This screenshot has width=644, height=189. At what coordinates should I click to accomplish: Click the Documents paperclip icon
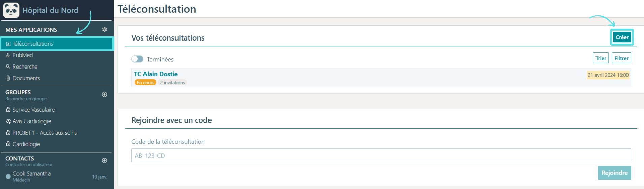[8, 78]
